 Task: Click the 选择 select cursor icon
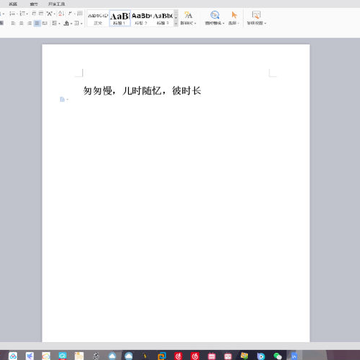[234, 15]
